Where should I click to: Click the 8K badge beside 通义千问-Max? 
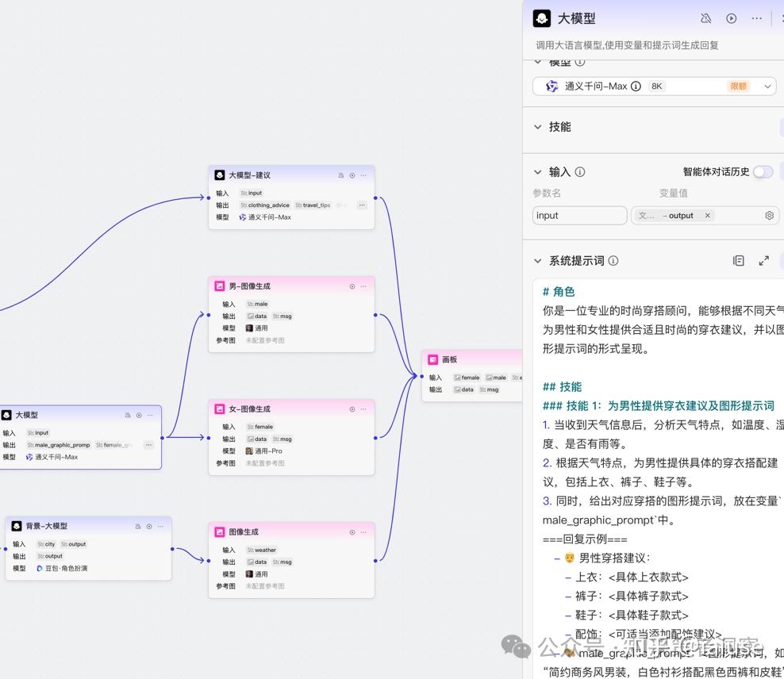(x=656, y=86)
